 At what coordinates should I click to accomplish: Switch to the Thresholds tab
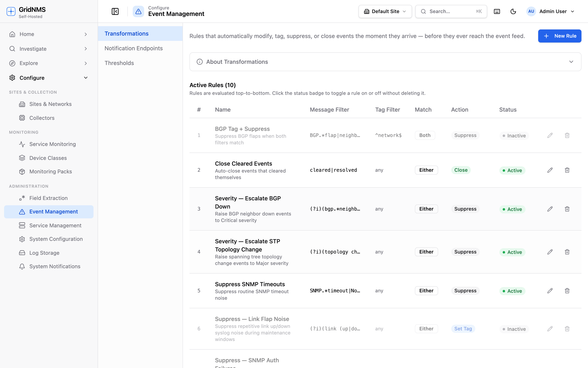[140, 63]
